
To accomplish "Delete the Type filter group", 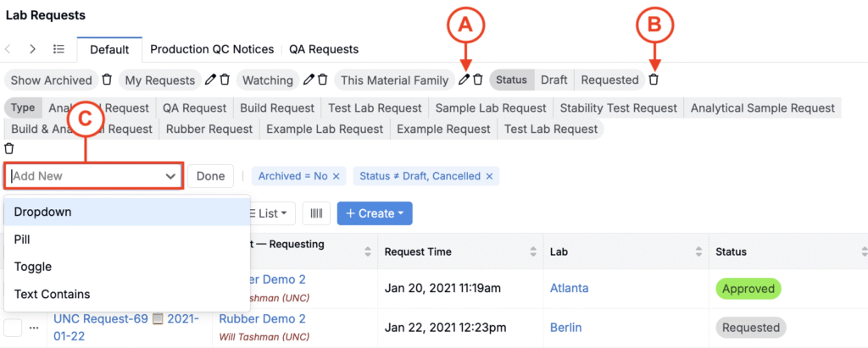I will (9, 148).
